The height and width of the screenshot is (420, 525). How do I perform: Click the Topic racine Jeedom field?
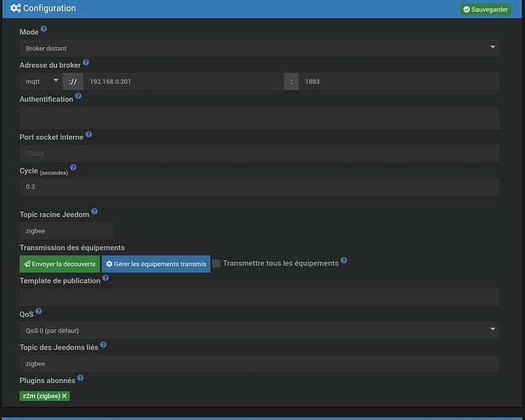point(66,231)
